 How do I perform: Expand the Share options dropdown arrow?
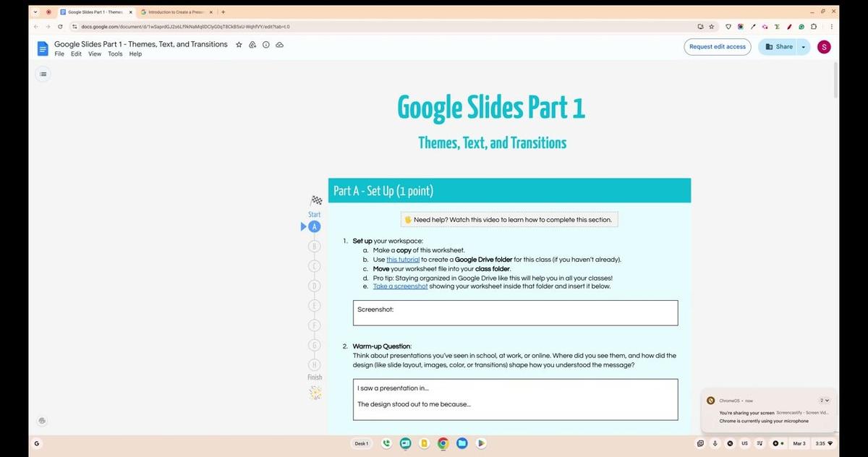click(x=803, y=47)
